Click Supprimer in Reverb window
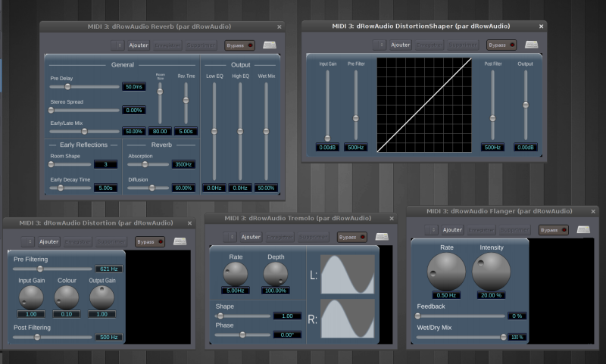This screenshot has width=606, height=364. tap(201, 45)
